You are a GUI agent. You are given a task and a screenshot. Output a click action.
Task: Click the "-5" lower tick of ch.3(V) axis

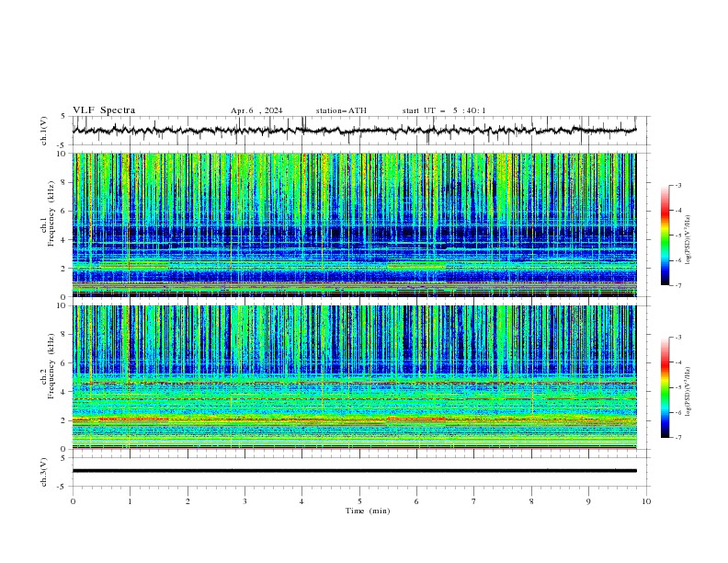coord(62,487)
